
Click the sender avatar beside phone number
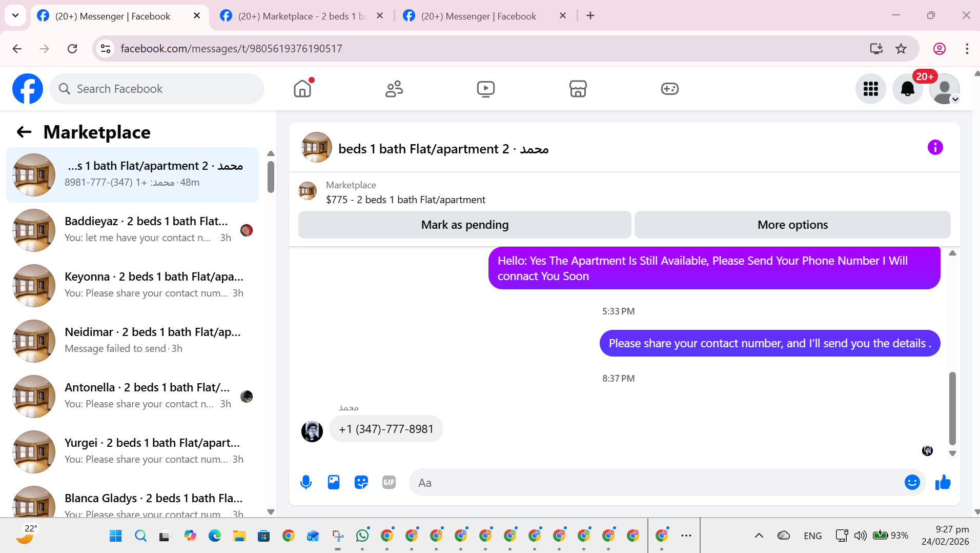coord(312,431)
